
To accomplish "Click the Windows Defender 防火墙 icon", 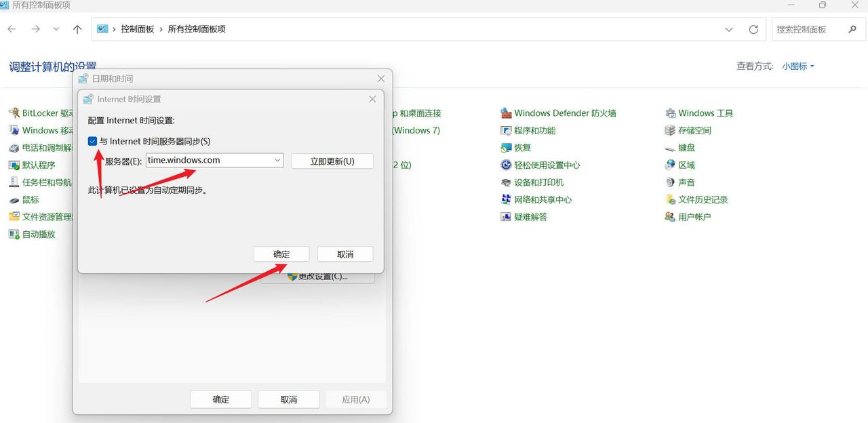I will tap(506, 113).
